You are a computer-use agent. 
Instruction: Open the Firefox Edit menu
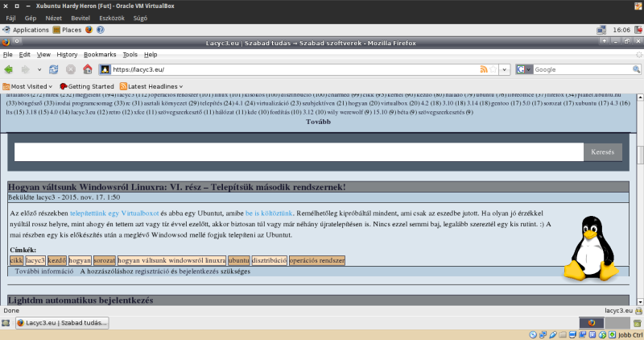click(x=25, y=54)
